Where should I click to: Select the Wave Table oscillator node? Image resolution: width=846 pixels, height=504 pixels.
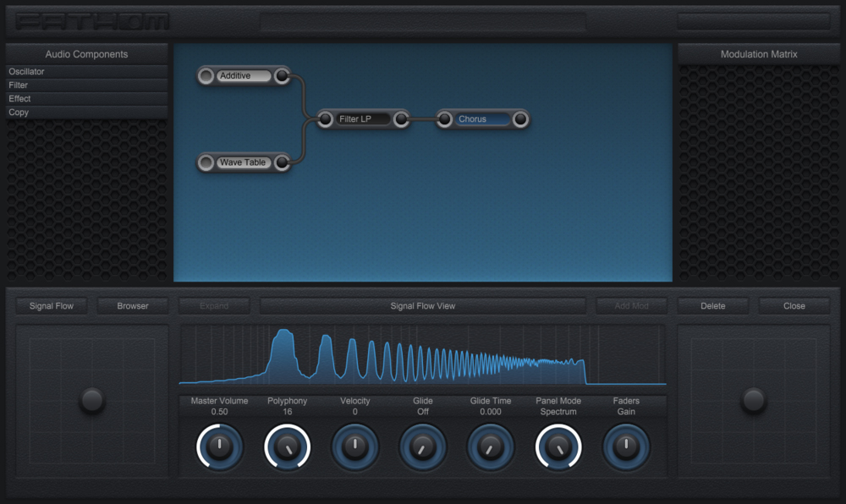pyautogui.click(x=244, y=162)
